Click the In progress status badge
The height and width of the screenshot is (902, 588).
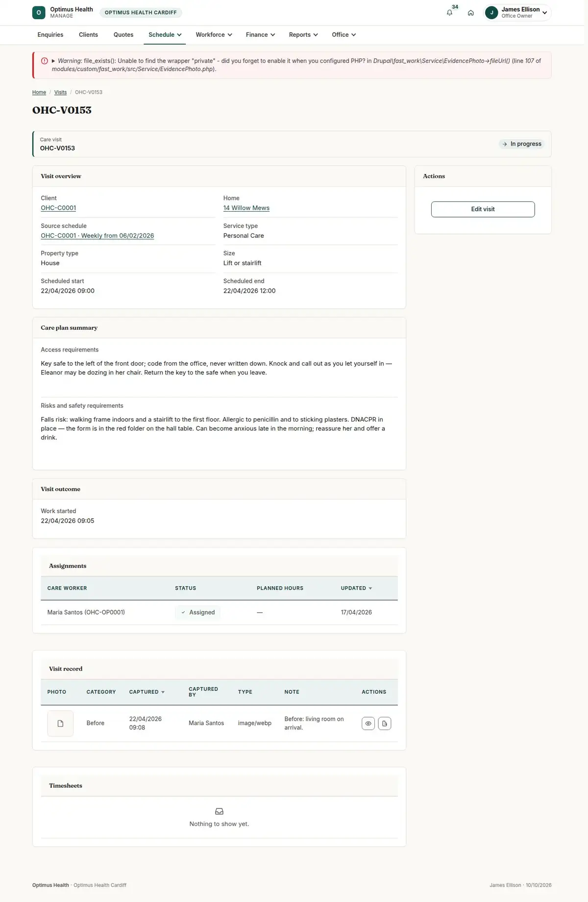pos(522,144)
